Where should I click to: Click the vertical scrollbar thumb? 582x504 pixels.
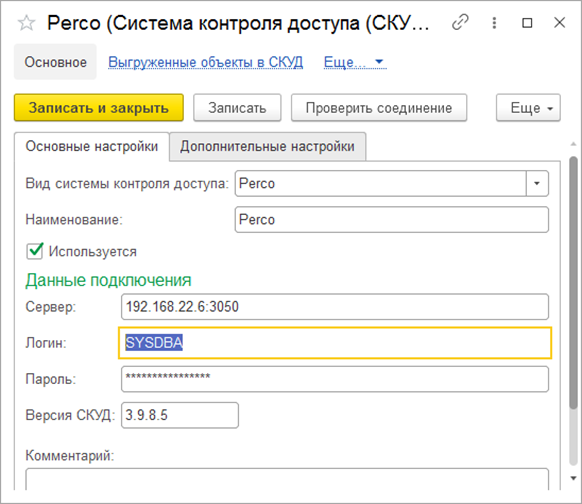point(573,282)
